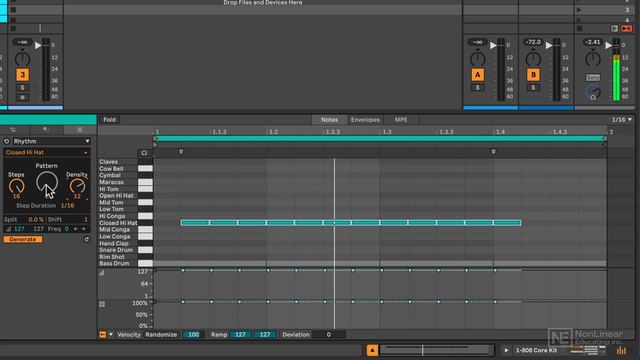
Task: Switch to the Notes tab
Action: 329,120
